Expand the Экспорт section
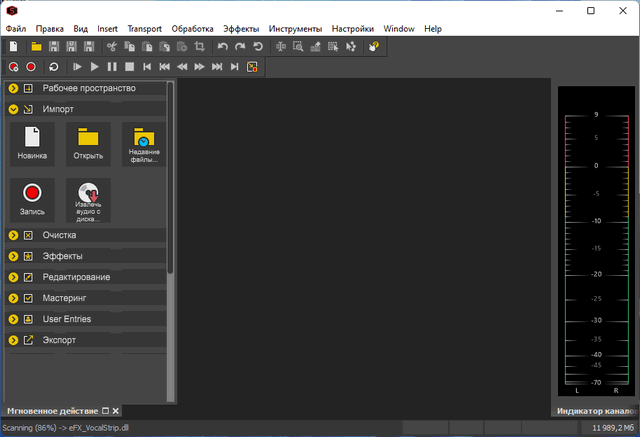The image size is (640, 437). coord(14,340)
